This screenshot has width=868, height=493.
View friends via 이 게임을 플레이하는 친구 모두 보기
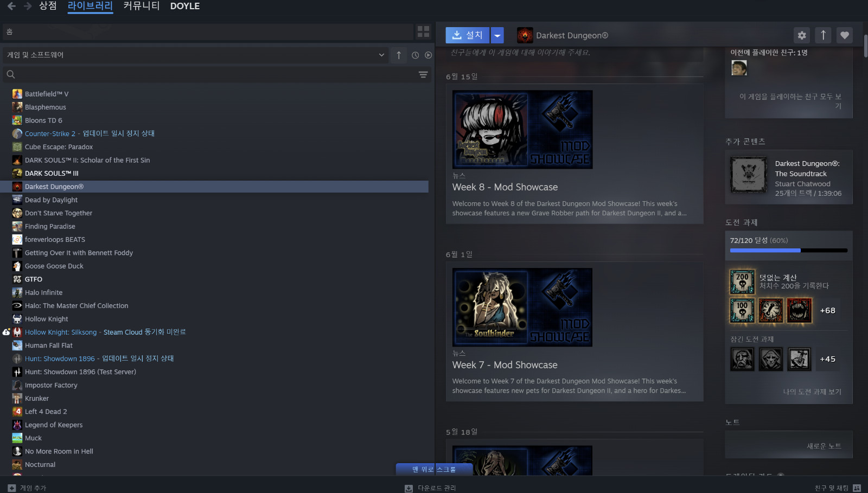pos(790,101)
